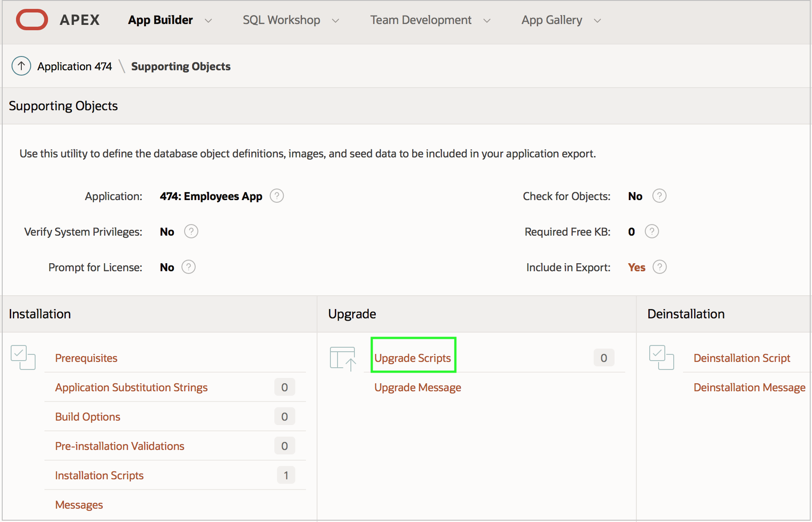The image size is (812, 522).
Task: Click help icon for Prompt for License
Action: [189, 267]
